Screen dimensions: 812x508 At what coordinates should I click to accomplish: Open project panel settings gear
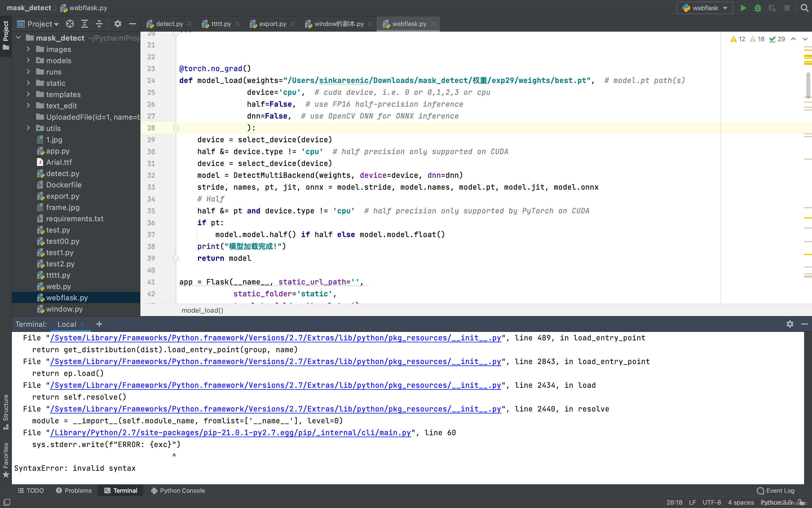(118, 24)
